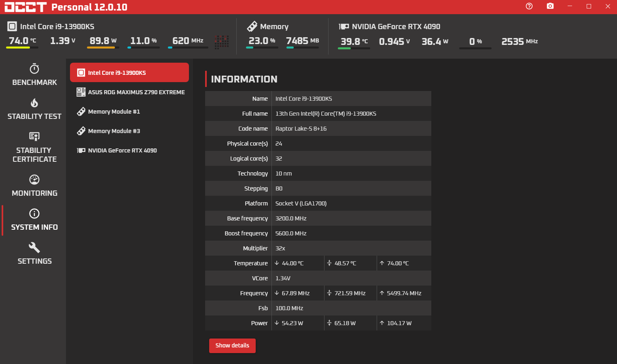Select NVIDIA GeForce RTX 4090 list entry
The height and width of the screenshot is (364, 617).
point(129,150)
